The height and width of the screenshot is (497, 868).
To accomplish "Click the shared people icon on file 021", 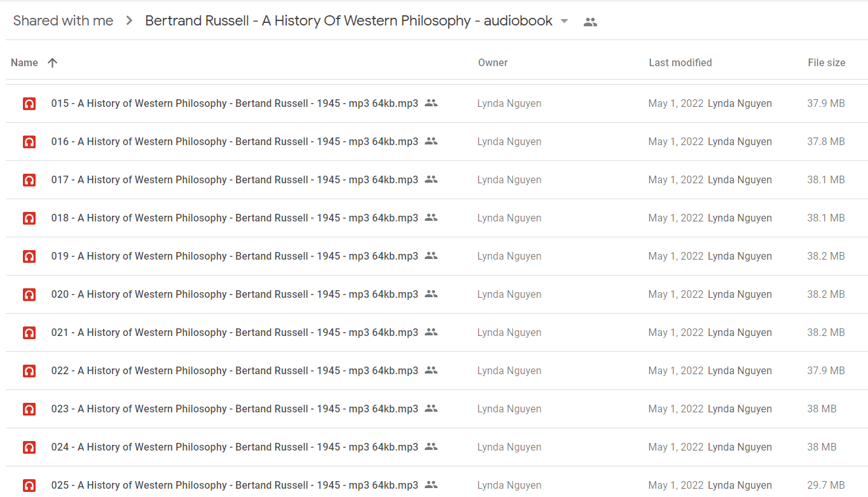I will click(431, 332).
